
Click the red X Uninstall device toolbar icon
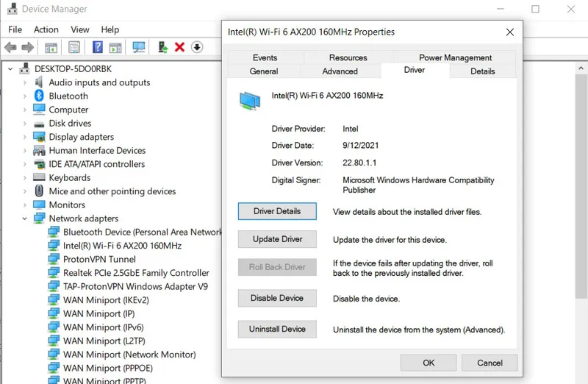point(179,47)
